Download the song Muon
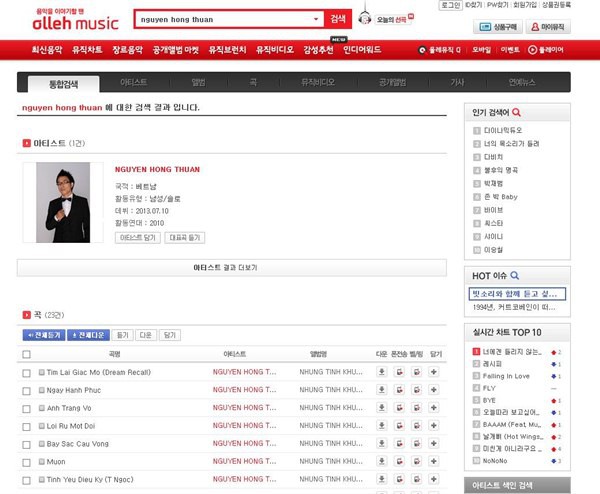600x494 pixels. pyautogui.click(x=382, y=461)
